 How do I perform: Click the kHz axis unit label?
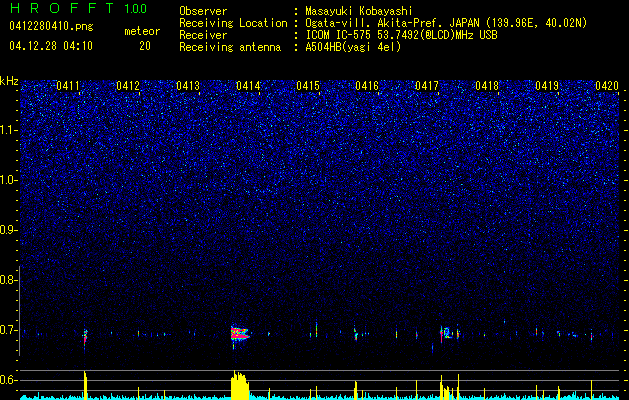(x=9, y=81)
